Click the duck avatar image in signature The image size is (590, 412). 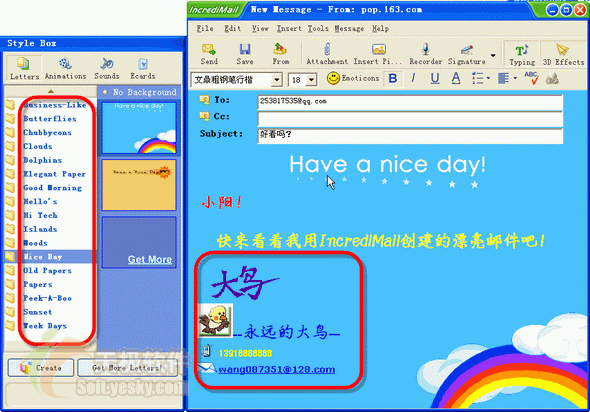click(215, 320)
